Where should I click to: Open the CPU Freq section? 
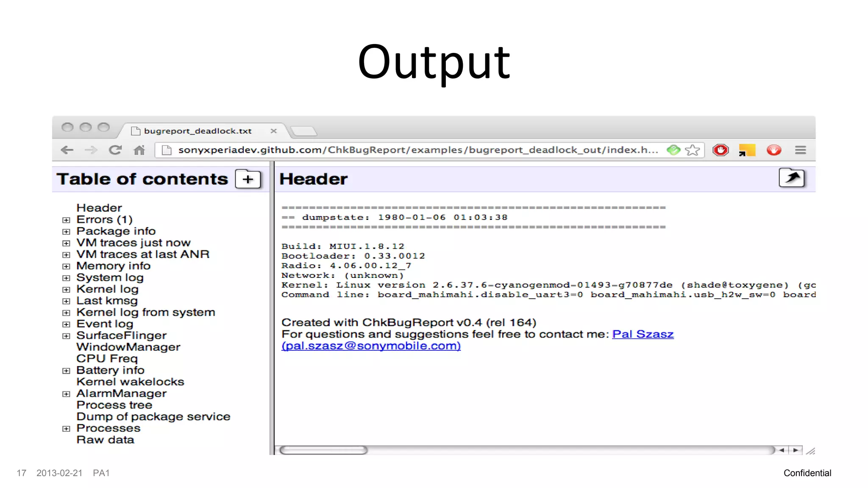pyautogui.click(x=107, y=358)
